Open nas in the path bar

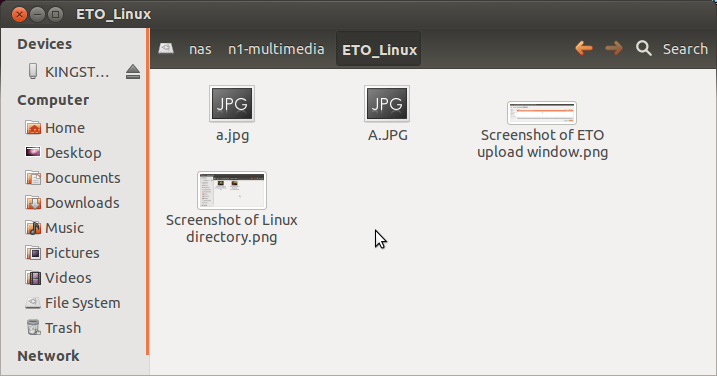(200, 49)
